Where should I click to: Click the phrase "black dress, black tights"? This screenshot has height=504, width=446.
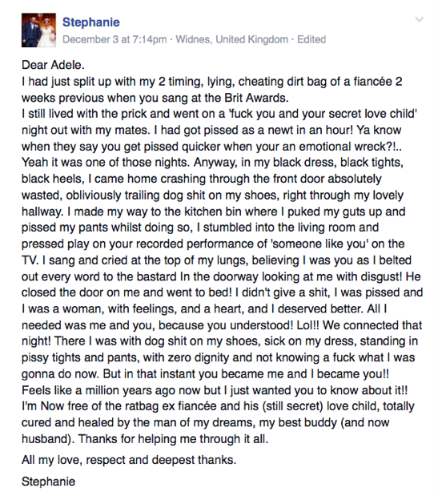pos(337,163)
